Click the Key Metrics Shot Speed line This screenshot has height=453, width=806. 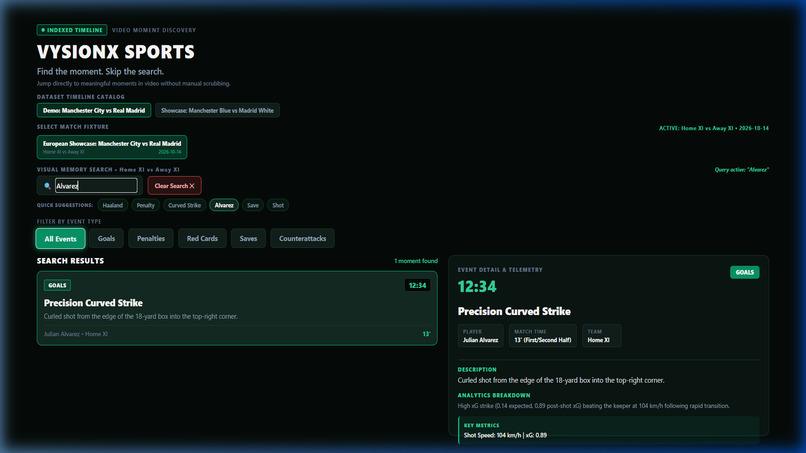pos(505,435)
